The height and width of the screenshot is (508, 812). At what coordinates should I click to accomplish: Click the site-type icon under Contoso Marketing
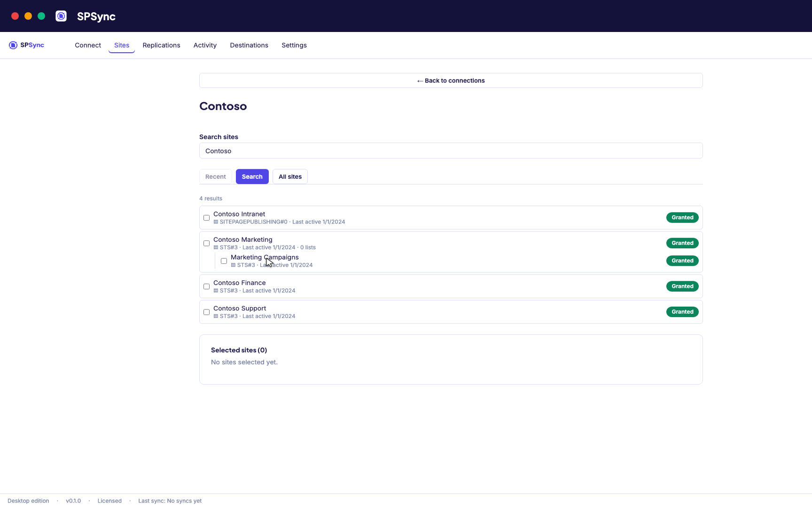point(216,247)
